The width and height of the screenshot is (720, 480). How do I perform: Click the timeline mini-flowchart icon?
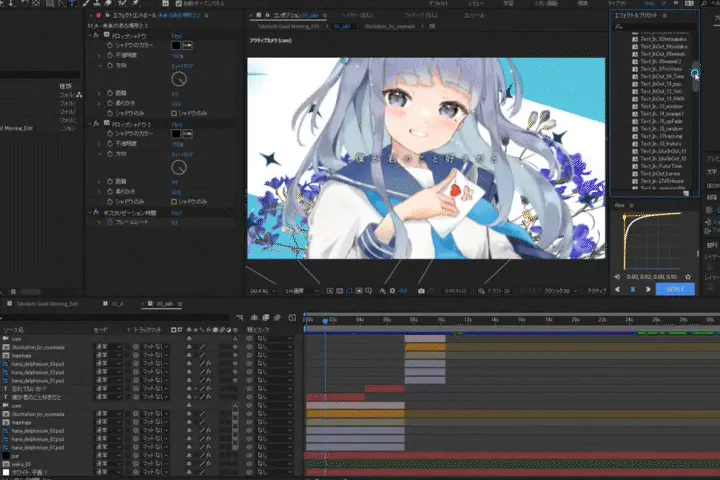coord(239,317)
